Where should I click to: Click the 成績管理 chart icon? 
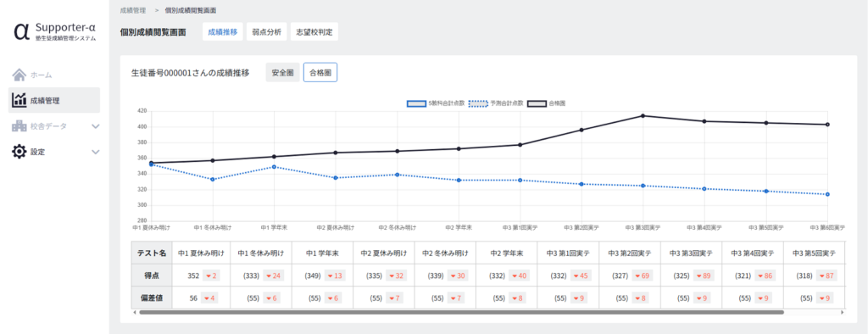[19, 100]
